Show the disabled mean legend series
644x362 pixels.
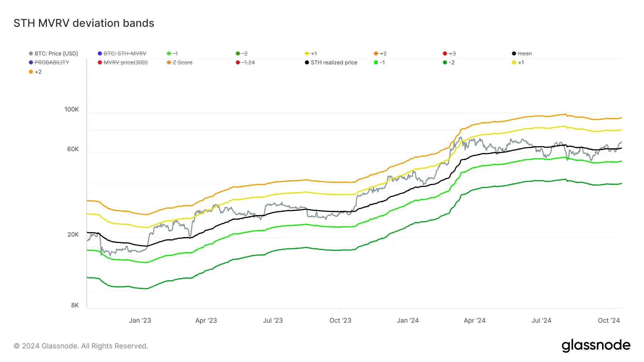522,54
